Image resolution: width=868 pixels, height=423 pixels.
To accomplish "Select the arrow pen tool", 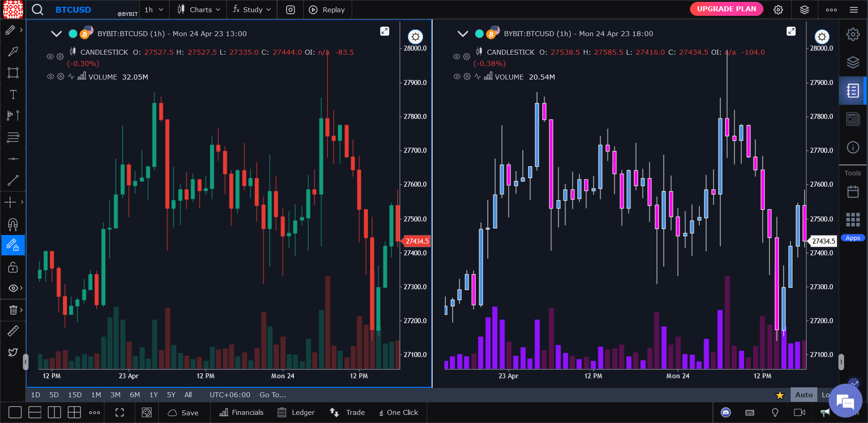I will coord(13,52).
